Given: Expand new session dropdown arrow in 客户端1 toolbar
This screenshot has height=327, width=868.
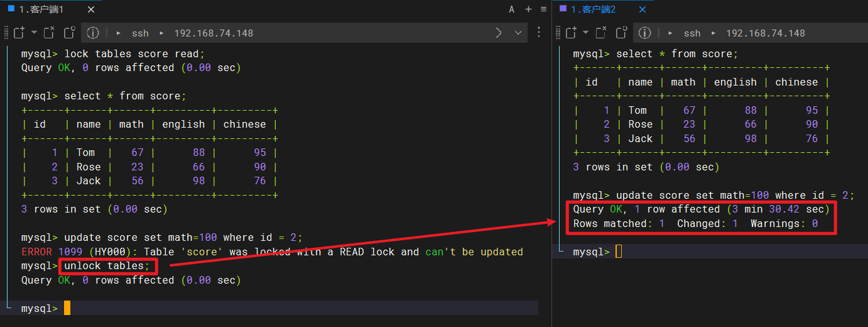Looking at the screenshot, I should 34,33.
